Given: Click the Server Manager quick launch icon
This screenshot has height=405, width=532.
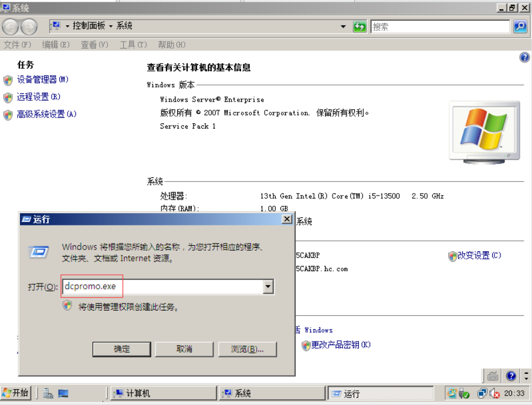Looking at the screenshot, I should 47,393.
